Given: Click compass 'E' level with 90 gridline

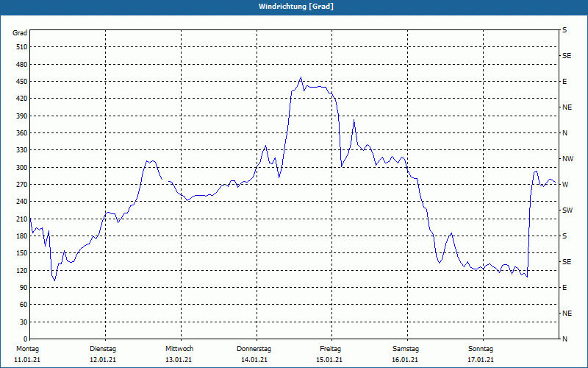Looking at the screenshot, I should pyautogui.click(x=564, y=288).
